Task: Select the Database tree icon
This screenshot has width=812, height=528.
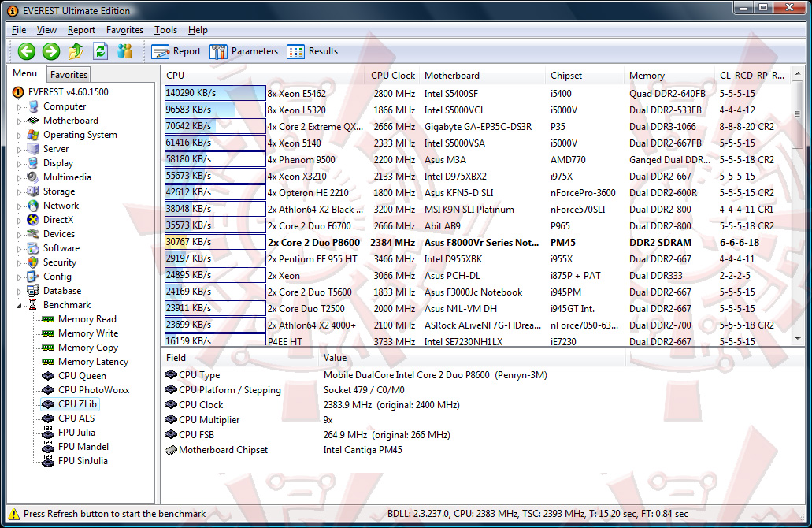Action: tap(34, 291)
